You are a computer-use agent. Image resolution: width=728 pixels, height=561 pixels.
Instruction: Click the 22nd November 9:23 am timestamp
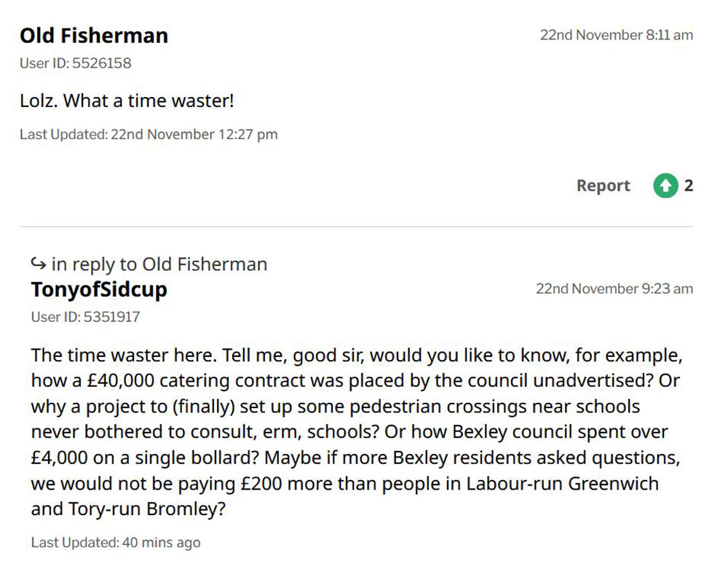[614, 289]
